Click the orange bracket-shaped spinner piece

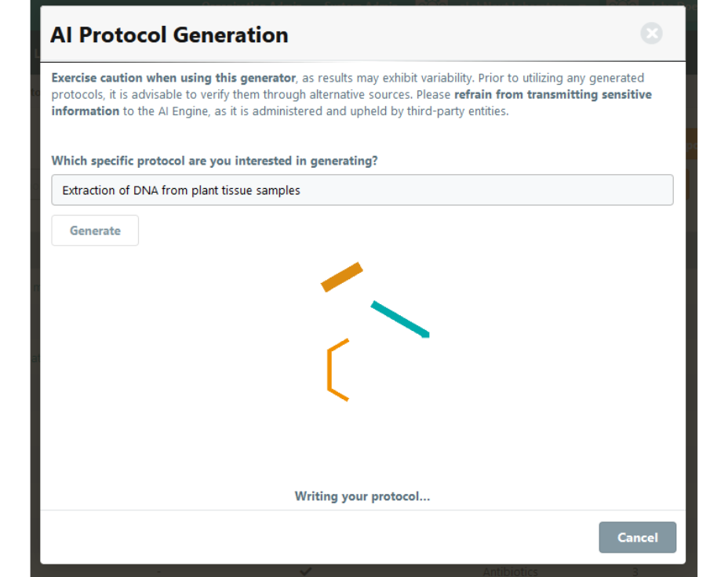(338, 370)
